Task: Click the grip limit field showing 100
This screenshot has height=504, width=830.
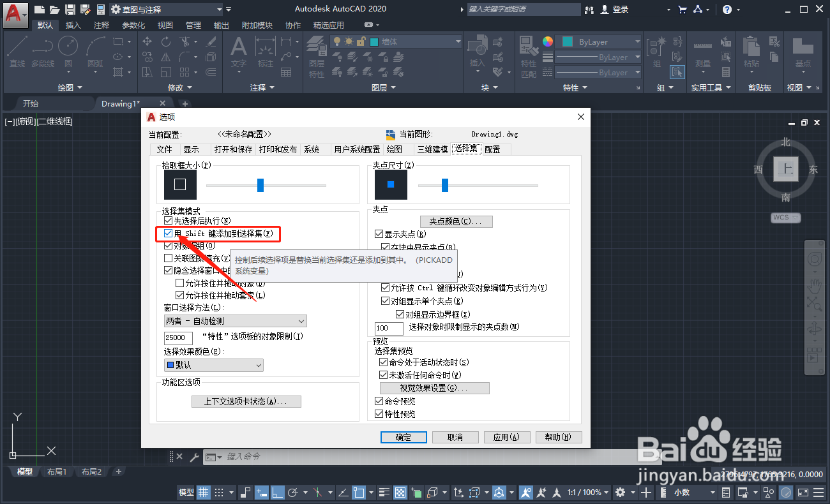Action: pos(389,329)
